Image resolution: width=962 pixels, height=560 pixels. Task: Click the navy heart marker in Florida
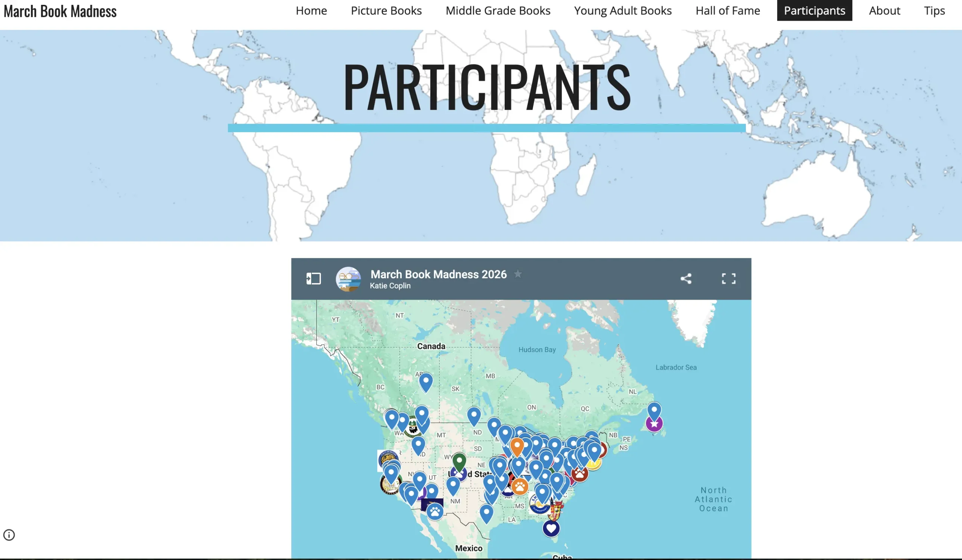(551, 528)
